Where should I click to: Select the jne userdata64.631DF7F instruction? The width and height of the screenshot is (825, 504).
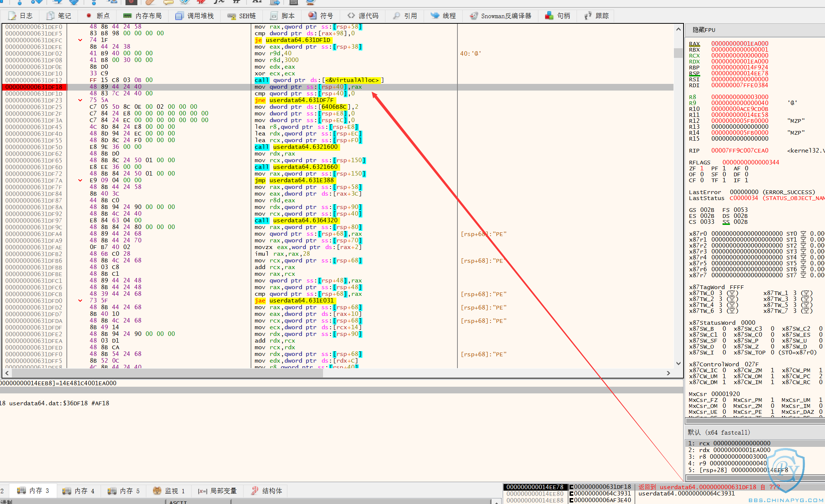(296, 100)
